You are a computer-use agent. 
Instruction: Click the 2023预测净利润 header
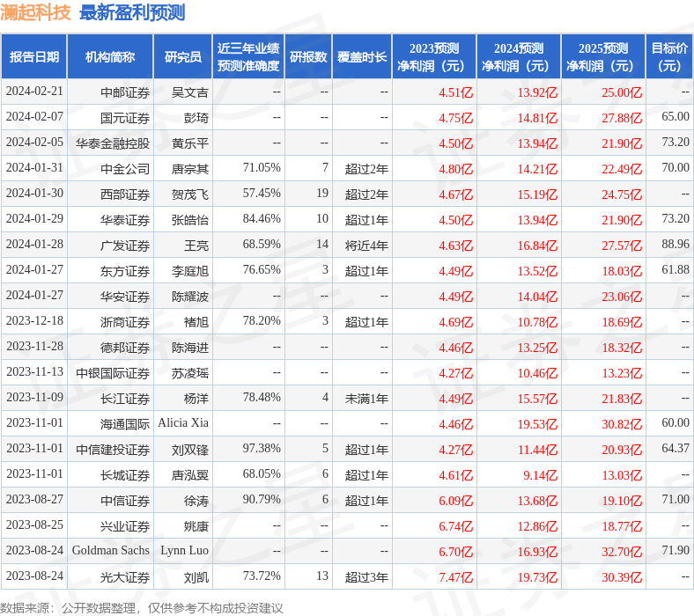[434, 57]
